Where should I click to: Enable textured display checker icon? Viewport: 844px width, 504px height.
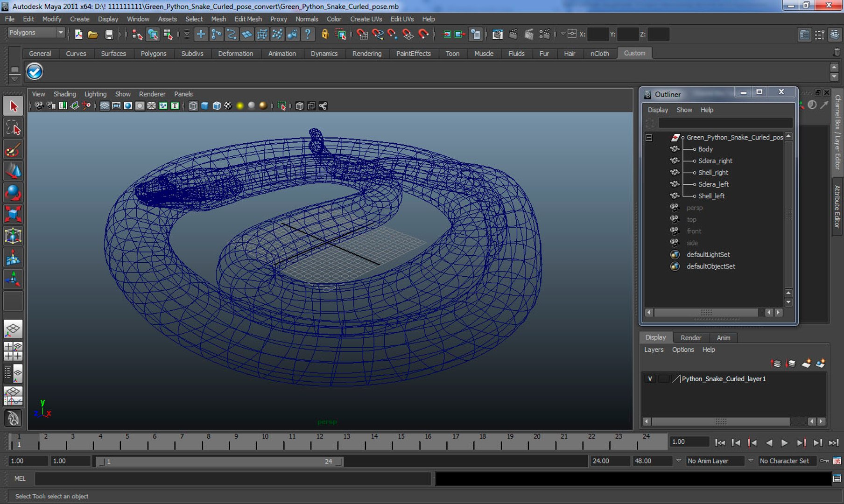tap(228, 106)
